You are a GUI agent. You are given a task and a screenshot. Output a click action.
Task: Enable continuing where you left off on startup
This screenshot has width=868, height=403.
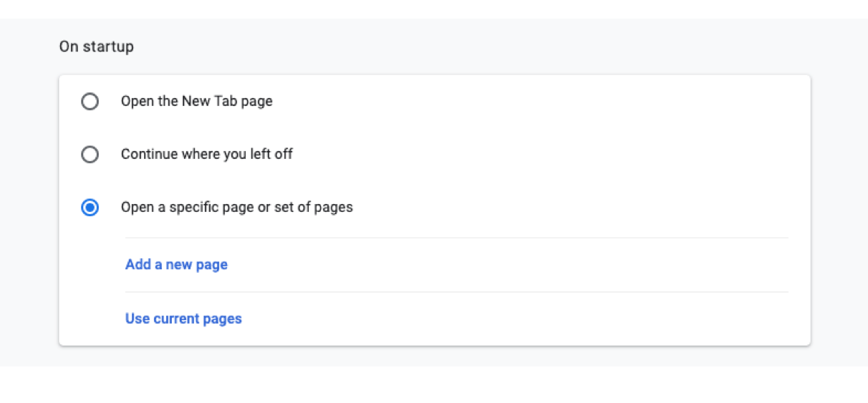pos(90,155)
